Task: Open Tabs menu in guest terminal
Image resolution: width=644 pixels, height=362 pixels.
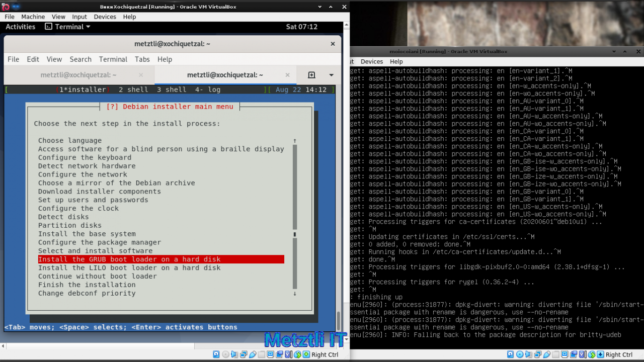Action: coord(142,59)
